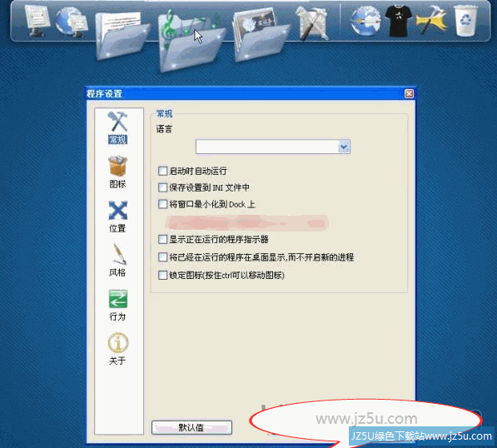Open the computer monitor dock icon
Viewport: 497px width, 448px height.
(37, 21)
